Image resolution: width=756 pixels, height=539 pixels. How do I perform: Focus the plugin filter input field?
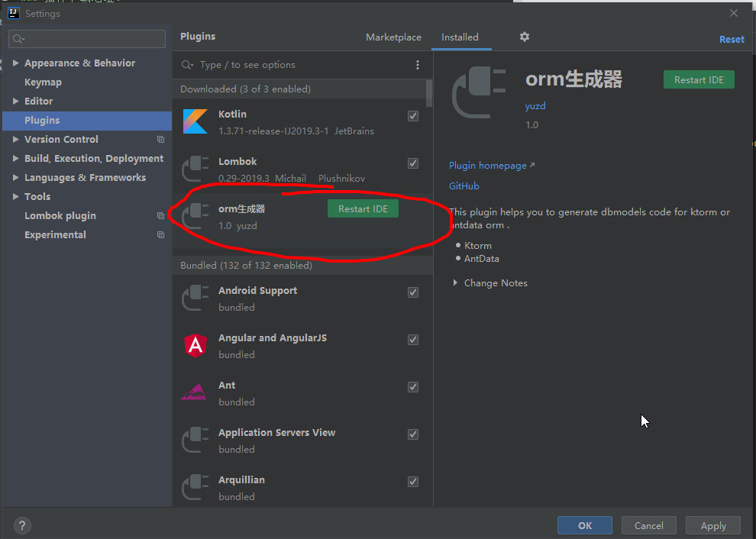tap(304, 65)
